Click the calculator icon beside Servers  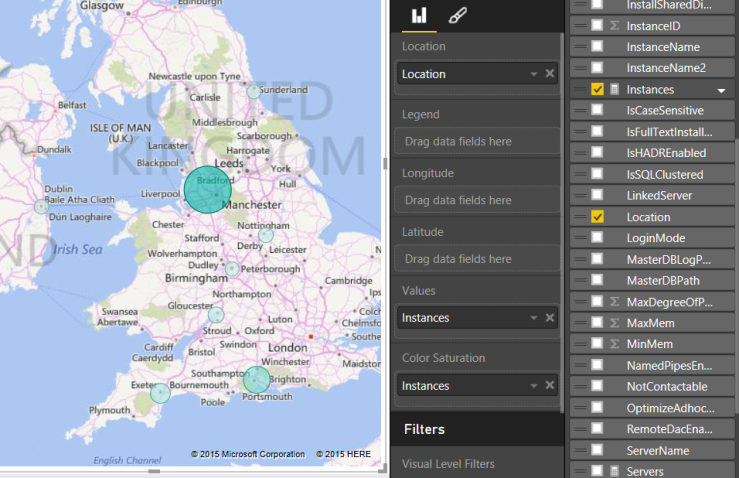pyautogui.click(x=614, y=471)
